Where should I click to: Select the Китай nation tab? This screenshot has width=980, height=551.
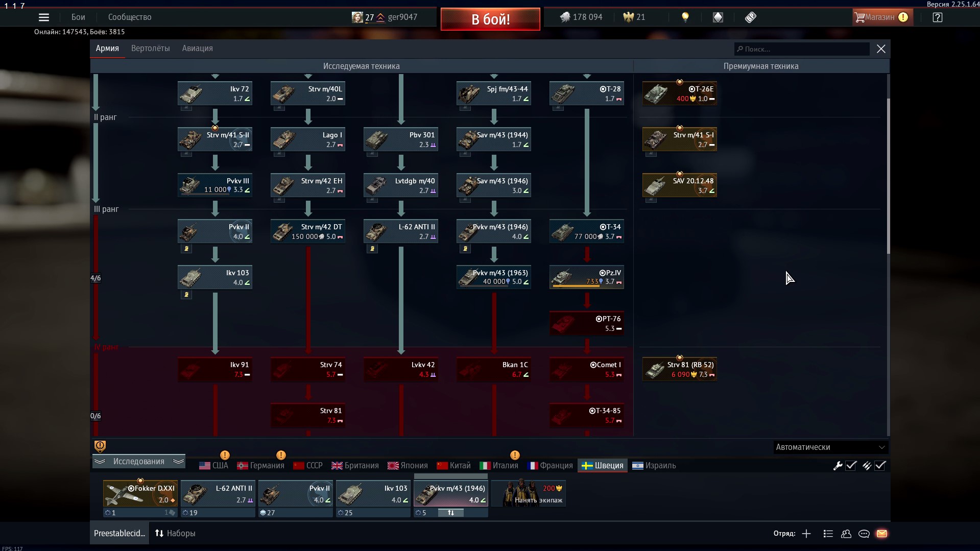(453, 466)
